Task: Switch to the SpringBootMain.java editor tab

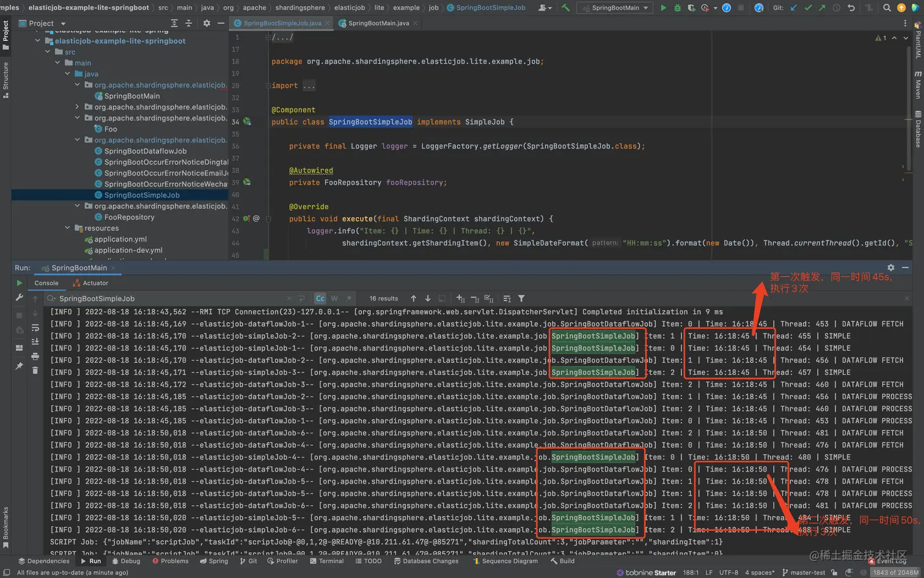Action: point(378,23)
